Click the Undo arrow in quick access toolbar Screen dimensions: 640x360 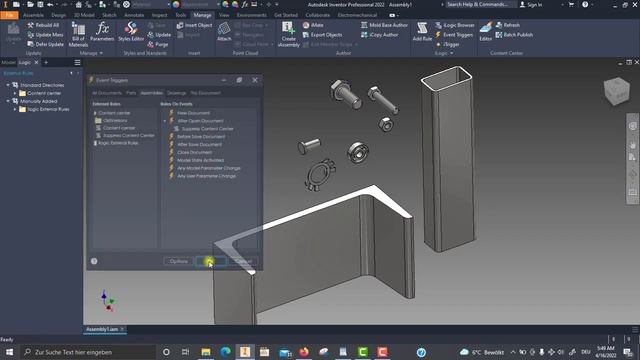click(50, 4)
